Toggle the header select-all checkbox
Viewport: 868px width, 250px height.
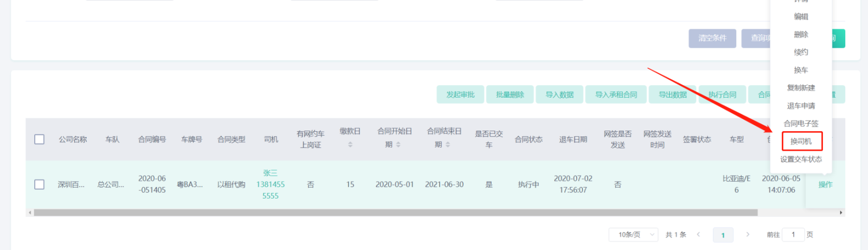[x=40, y=139]
